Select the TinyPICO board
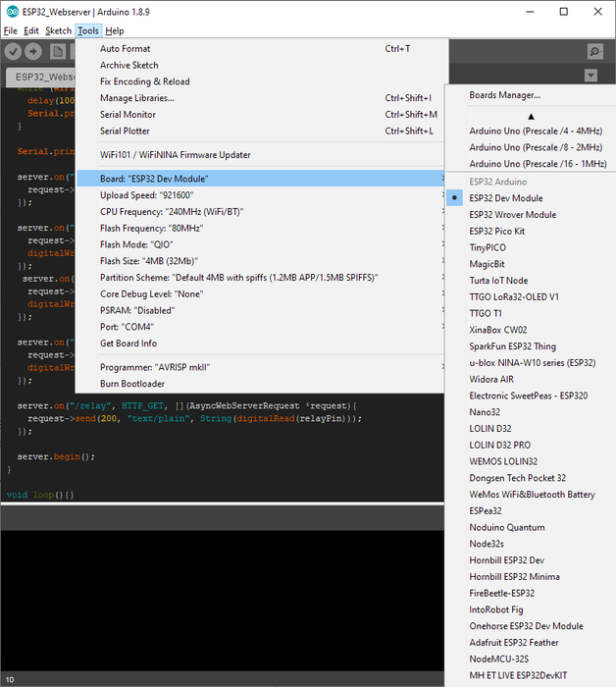616x687 pixels. [x=531, y=247]
